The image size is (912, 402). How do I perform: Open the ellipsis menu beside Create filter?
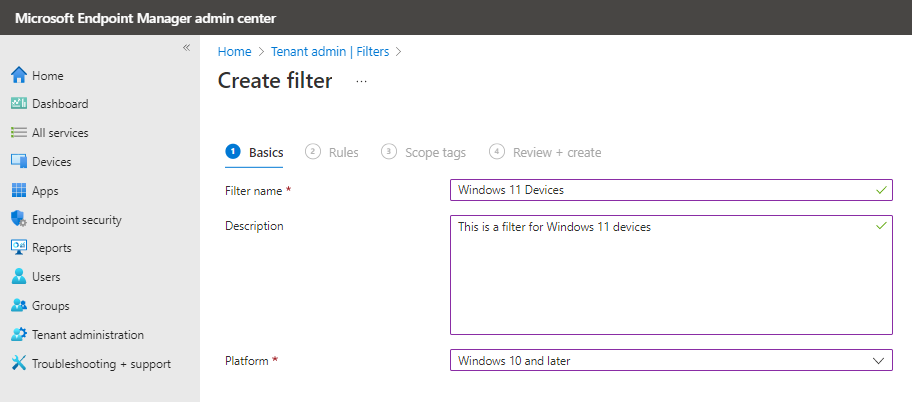(361, 81)
